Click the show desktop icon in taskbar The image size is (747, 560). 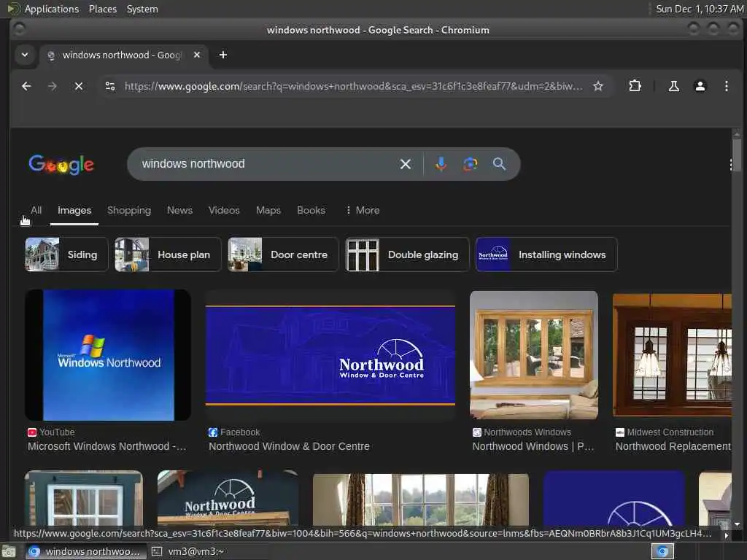(x=9, y=551)
